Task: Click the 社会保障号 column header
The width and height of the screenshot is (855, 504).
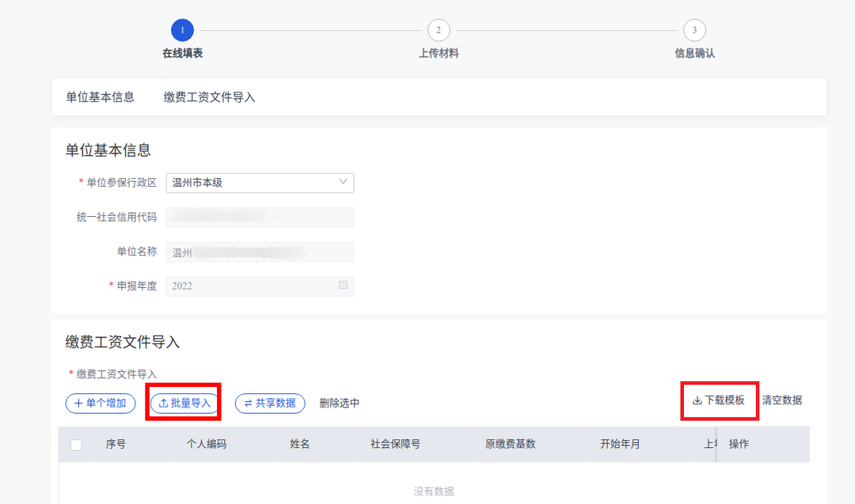Action: [395, 444]
